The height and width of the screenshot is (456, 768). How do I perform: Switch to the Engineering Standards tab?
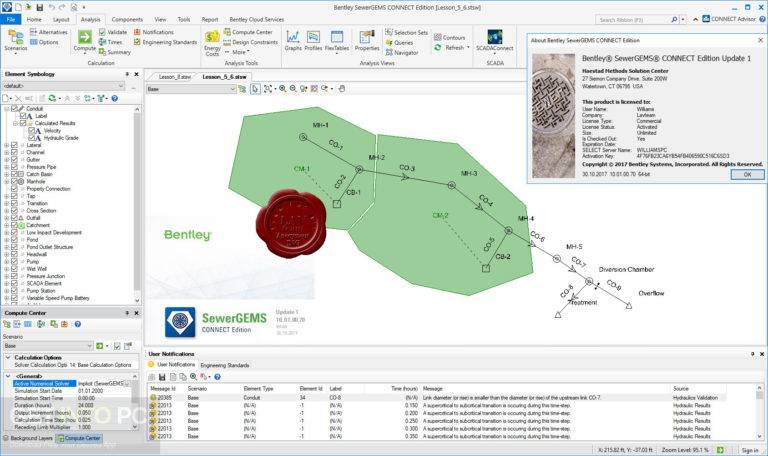coord(225,366)
